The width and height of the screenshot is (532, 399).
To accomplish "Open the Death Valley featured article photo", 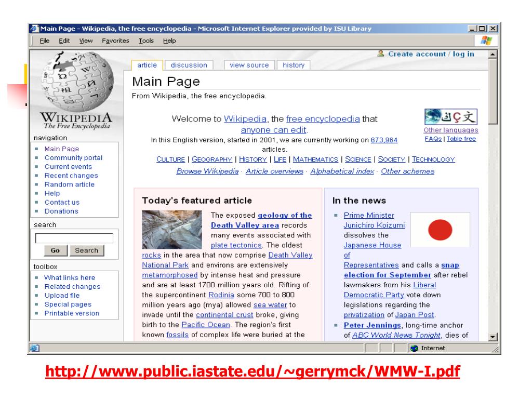I will (x=171, y=230).
